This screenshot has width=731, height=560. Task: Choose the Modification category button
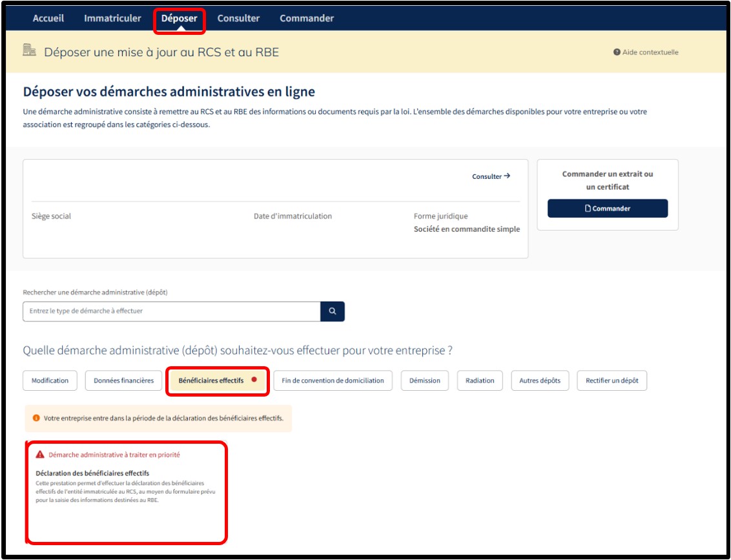point(50,380)
